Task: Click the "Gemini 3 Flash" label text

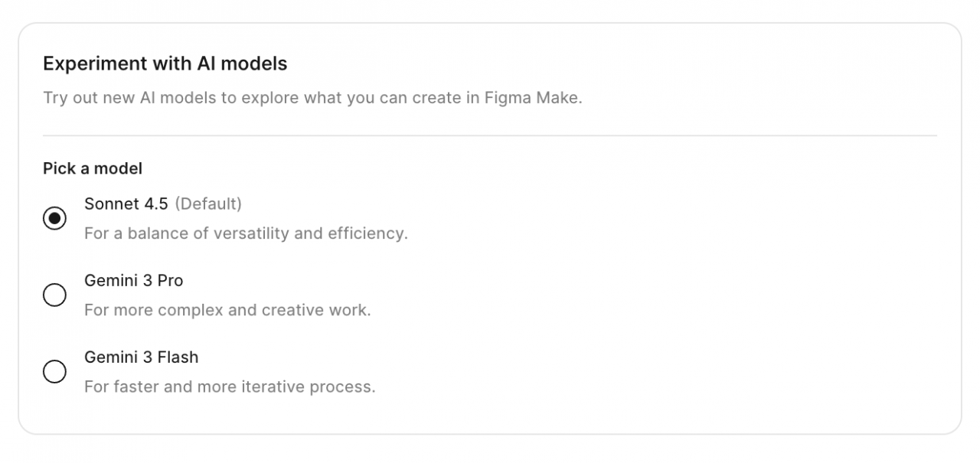Action: coord(141,357)
